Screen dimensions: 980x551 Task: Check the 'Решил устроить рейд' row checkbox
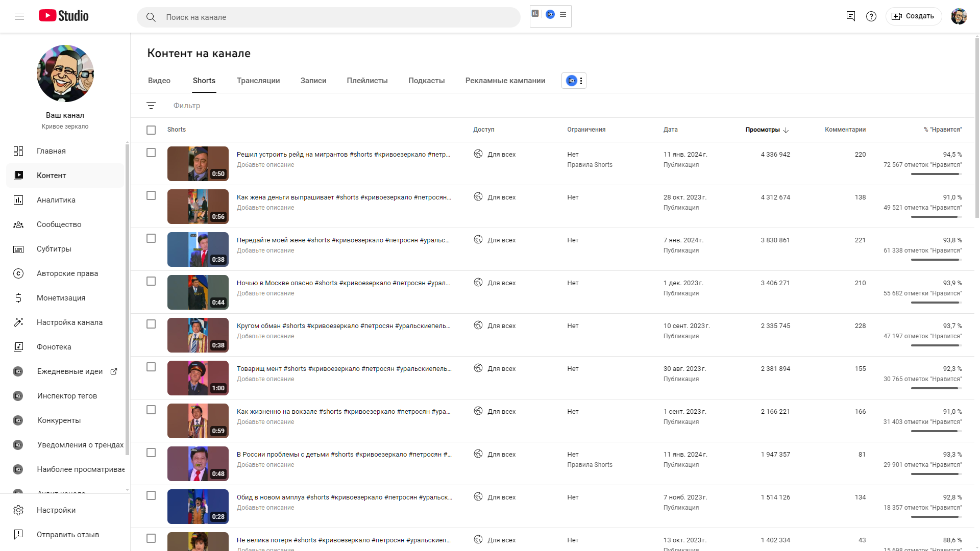click(x=151, y=153)
